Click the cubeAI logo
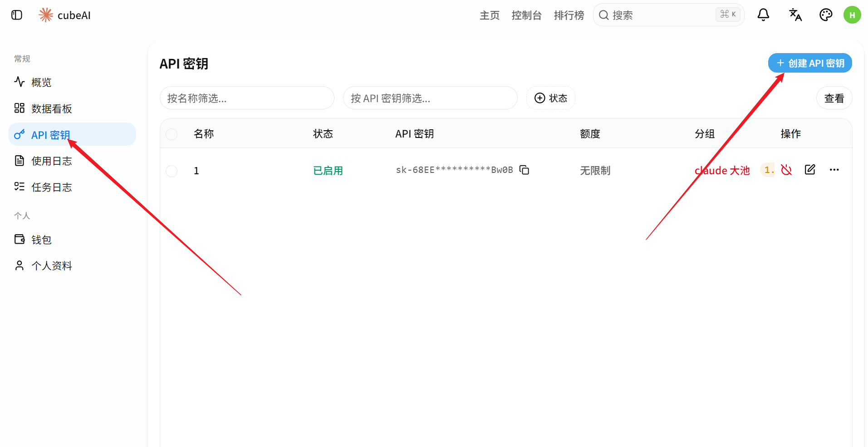868x447 pixels. 64,15
